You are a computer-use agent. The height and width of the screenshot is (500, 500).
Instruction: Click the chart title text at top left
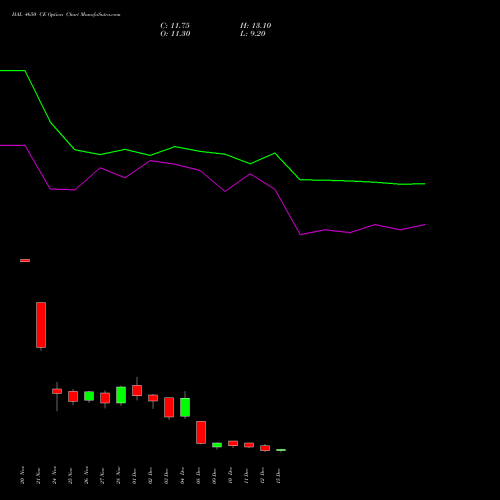(66, 15)
